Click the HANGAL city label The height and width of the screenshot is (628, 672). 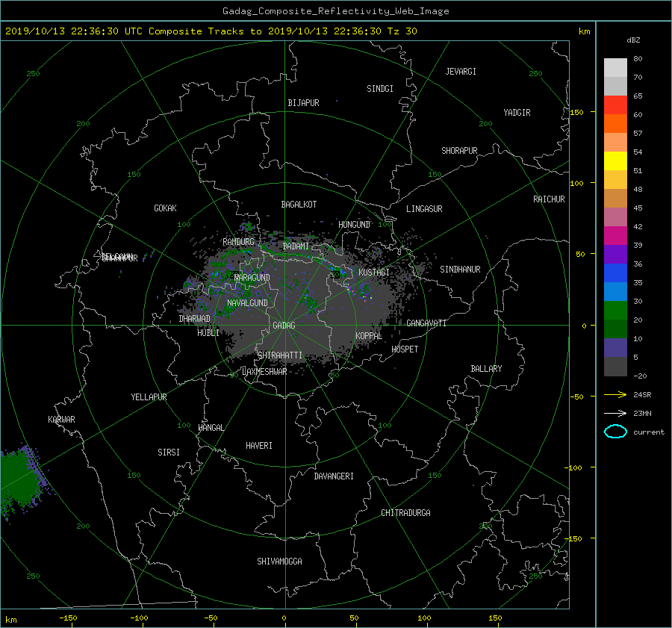[211, 428]
